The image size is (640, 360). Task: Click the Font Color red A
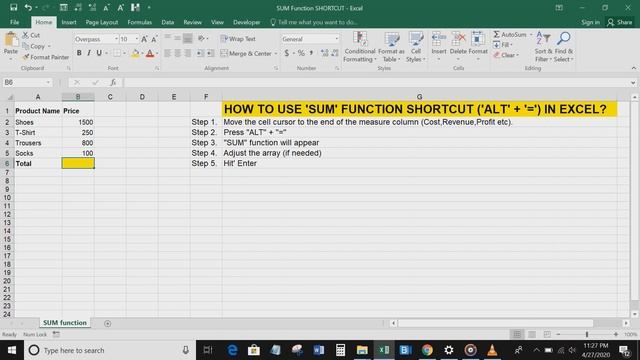tap(150, 53)
